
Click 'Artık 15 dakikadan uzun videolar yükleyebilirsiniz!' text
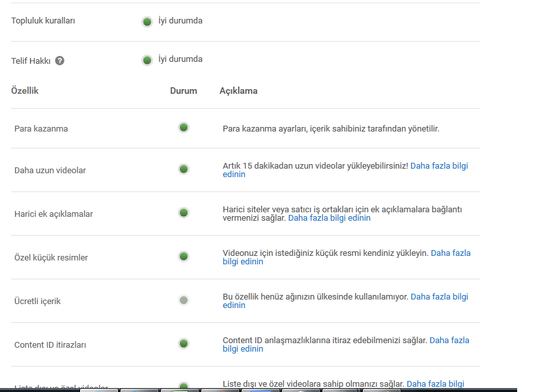point(315,166)
